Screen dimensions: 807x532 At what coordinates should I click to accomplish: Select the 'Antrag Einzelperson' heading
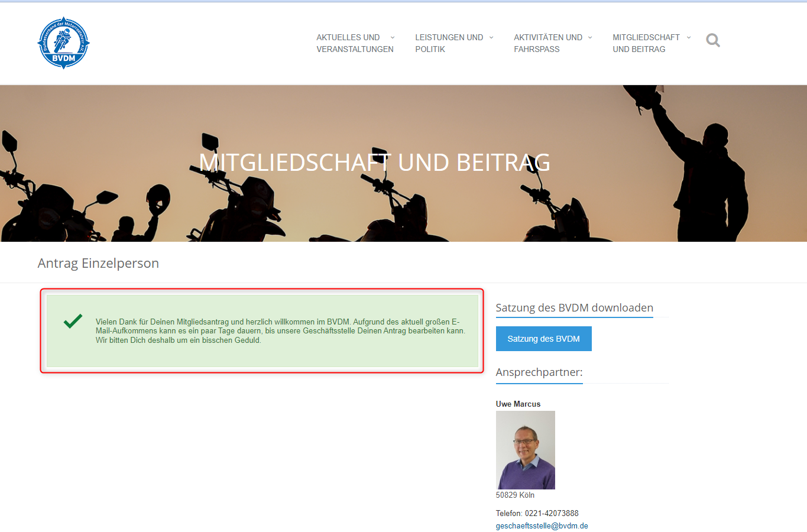[x=98, y=263]
